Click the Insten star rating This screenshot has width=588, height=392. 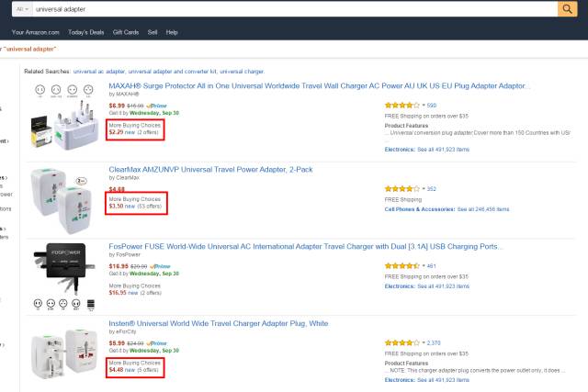coord(402,343)
